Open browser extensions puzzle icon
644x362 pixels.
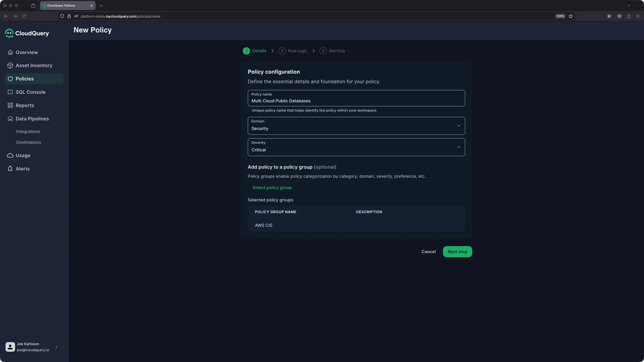pos(629,16)
